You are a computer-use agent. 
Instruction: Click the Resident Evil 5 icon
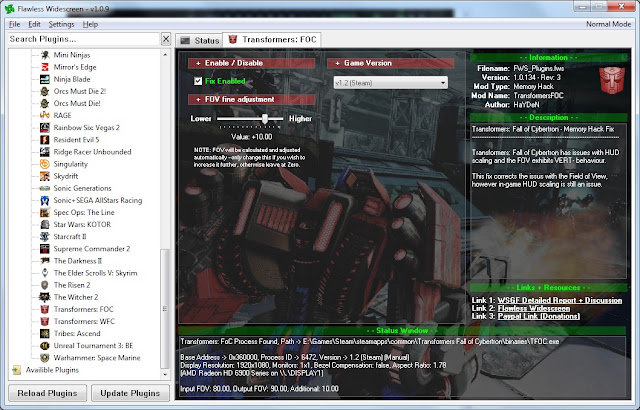point(45,140)
